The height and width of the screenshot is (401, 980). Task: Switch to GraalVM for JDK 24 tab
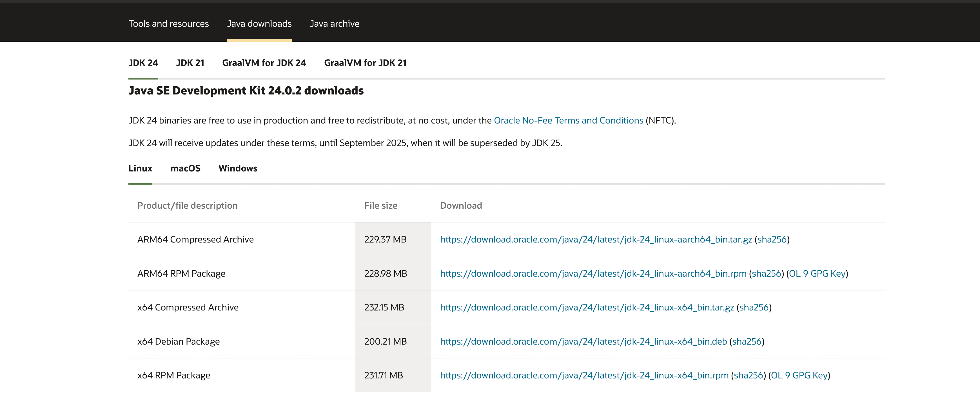click(x=264, y=63)
